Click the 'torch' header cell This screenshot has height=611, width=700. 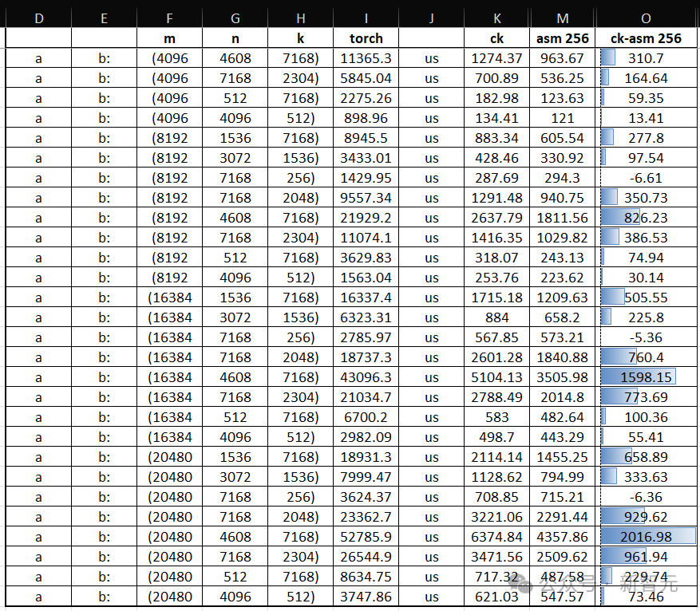click(x=366, y=38)
